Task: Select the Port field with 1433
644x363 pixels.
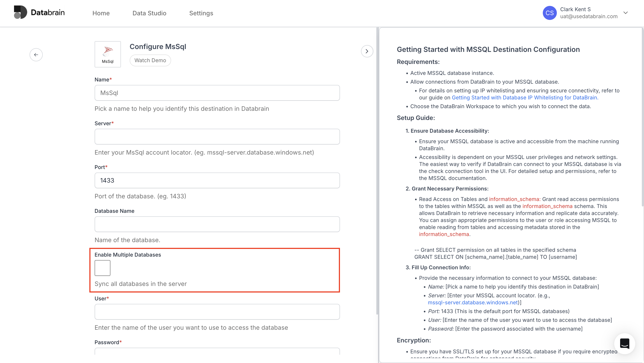Action: tap(217, 180)
